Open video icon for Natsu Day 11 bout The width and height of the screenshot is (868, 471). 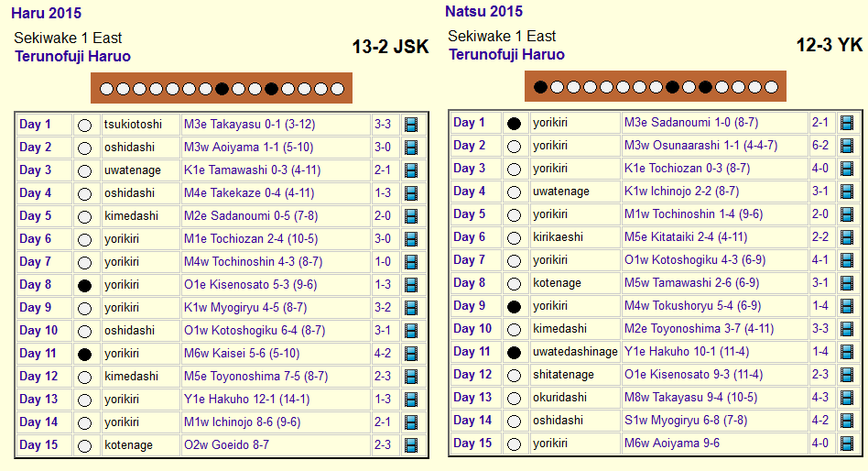click(x=847, y=352)
